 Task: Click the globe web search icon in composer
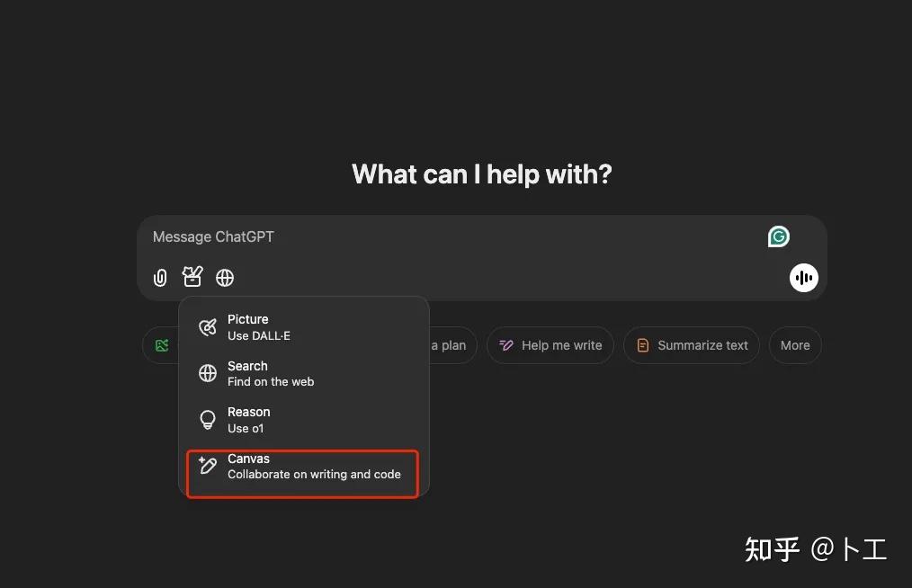pos(225,278)
